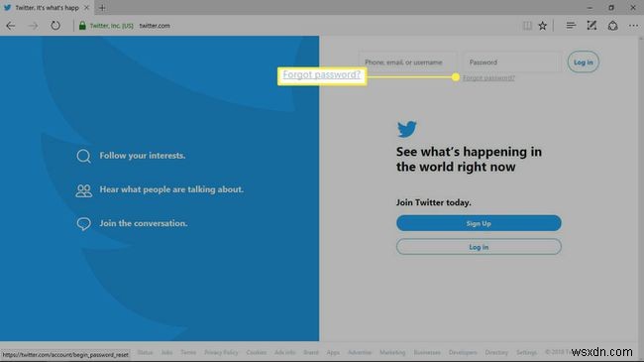
Task: Open the Settings footer link
Action: (526, 352)
